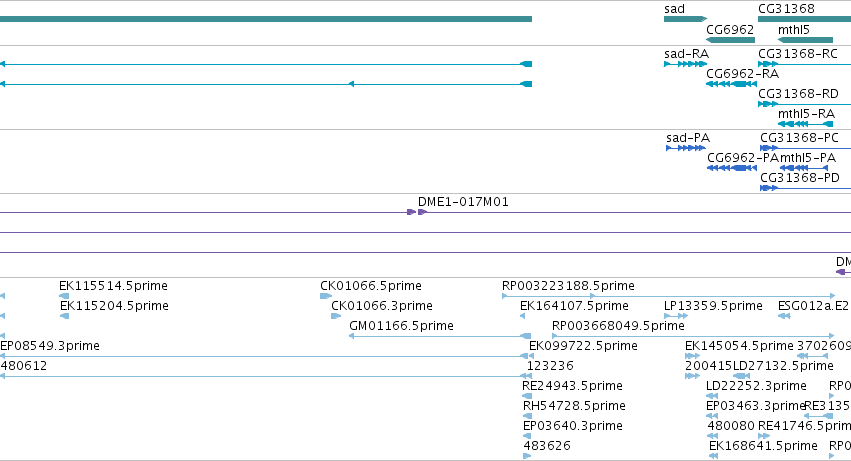Screen dimensions: 851x461
Task: Select the CK01066.3prime EST label
Action: (382, 306)
